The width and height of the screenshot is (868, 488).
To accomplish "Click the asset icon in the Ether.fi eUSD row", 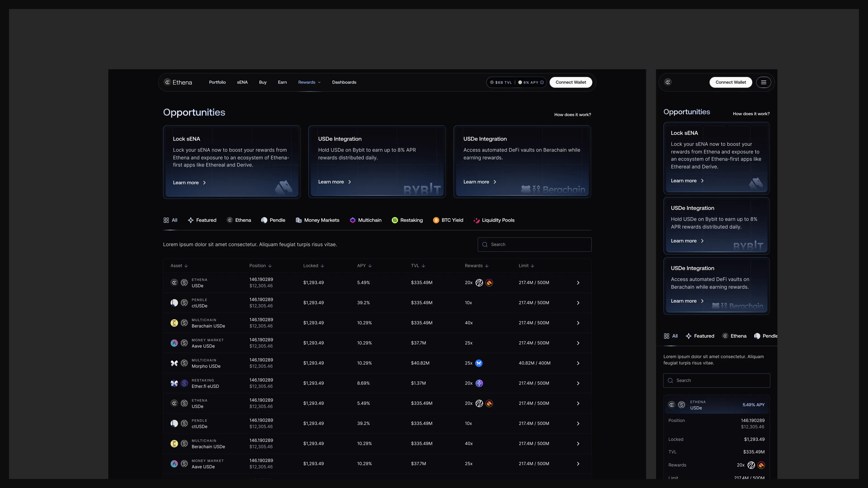I will pyautogui.click(x=174, y=383).
